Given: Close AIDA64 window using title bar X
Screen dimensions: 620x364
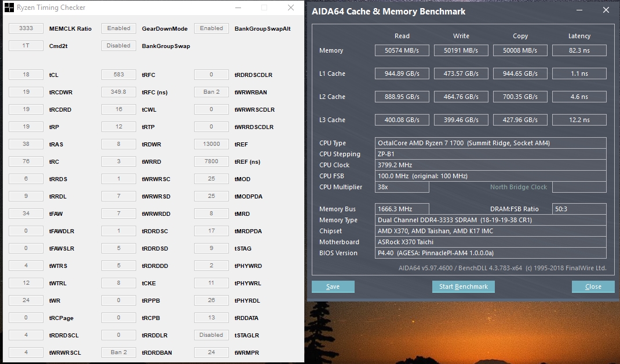Looking at the screenshot, I should click(606, 10).
